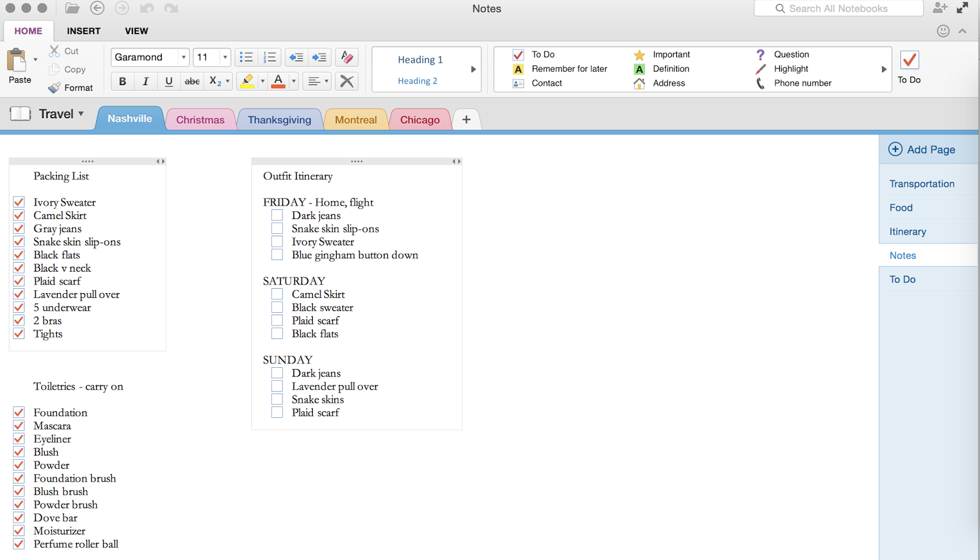This screenshot has width=980, height=560.
Task: Check Lavender pull over under SUNDAY
Action: (x=277, y=386)
